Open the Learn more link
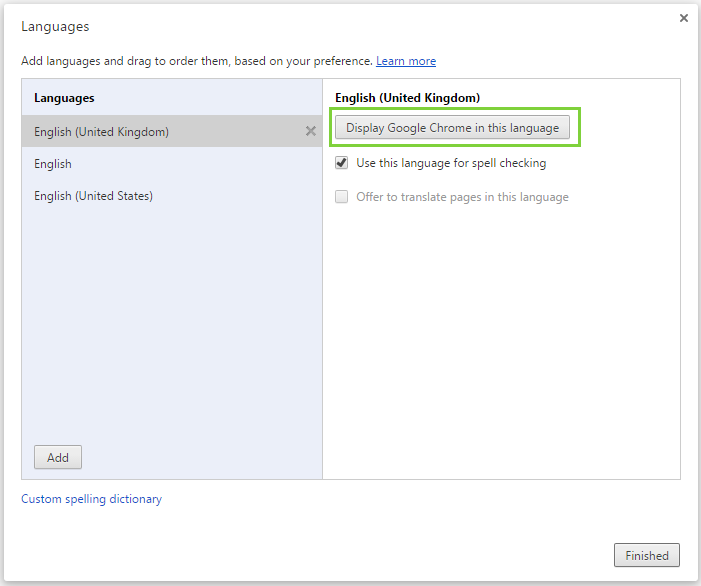Image resolution: width=701 pixels, height=586 pixels. pyautogui.click(x=405, y=61)
